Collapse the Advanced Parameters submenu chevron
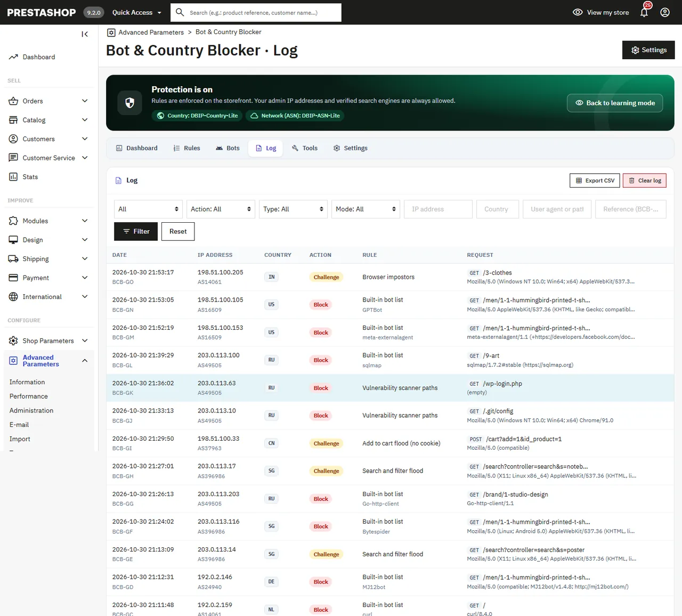 [85, 361]
